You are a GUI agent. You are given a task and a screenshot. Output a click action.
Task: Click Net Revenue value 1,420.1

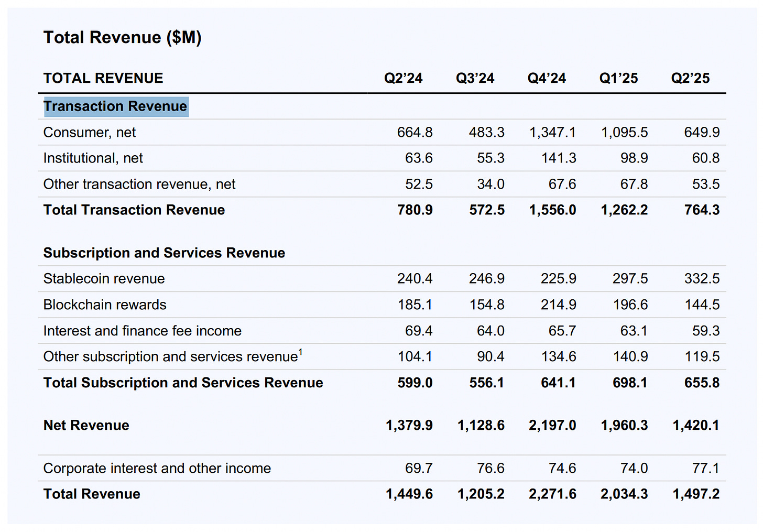click(696, 426)
